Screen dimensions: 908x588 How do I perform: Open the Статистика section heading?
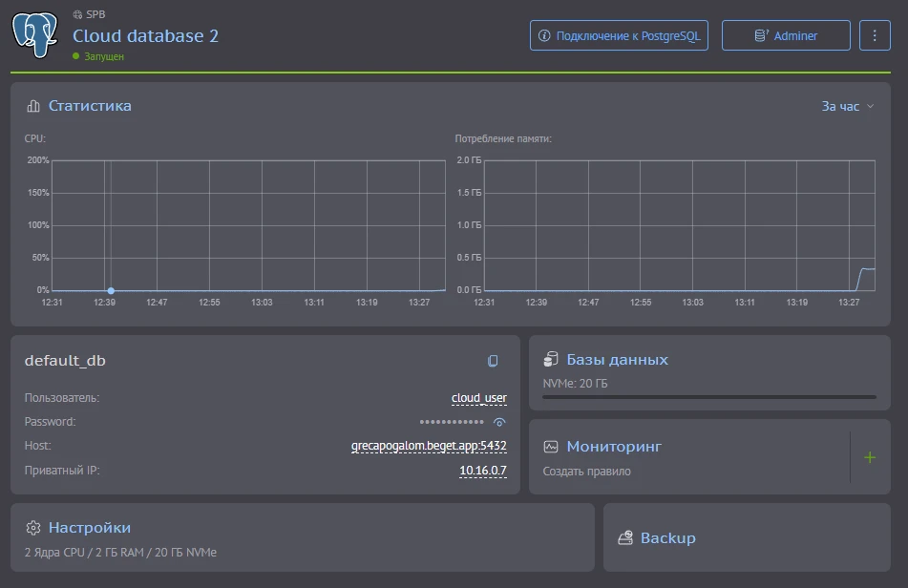tap(90, 106)
